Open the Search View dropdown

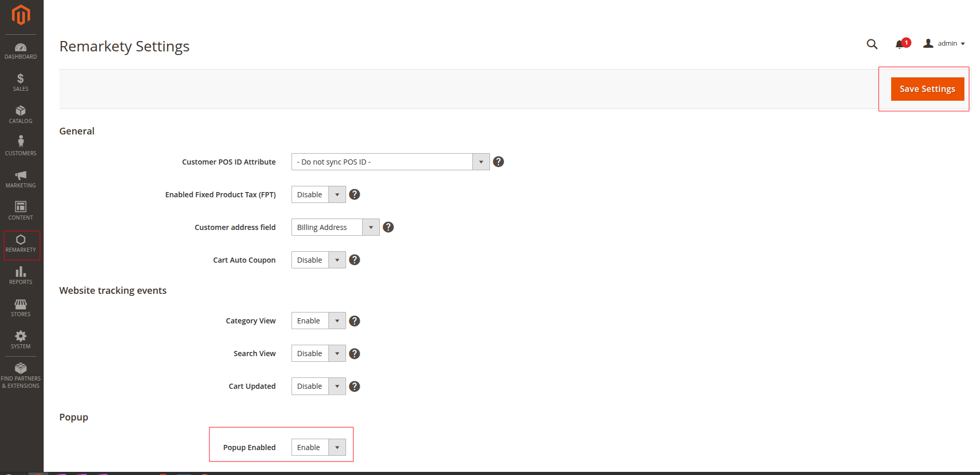[319, 354]
